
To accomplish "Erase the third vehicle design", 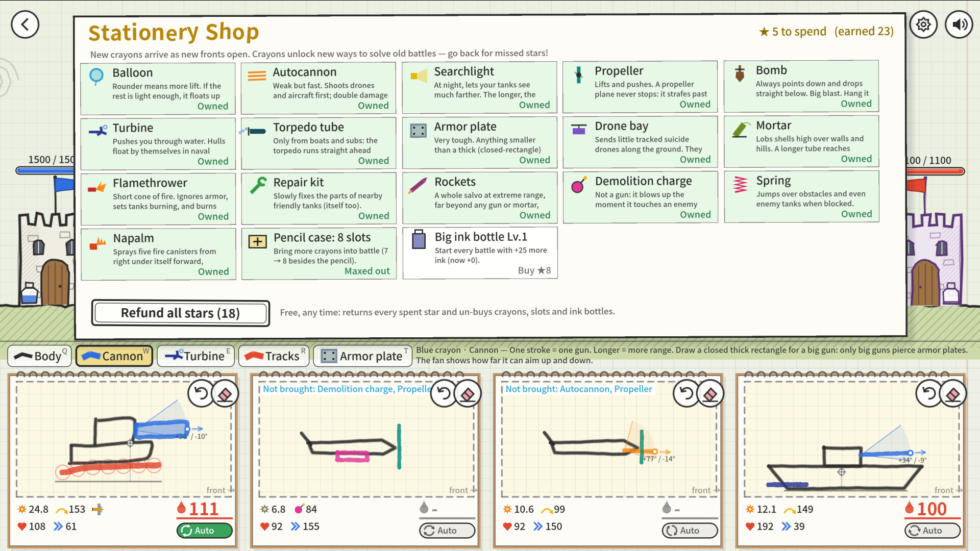I will click(710, 393).
